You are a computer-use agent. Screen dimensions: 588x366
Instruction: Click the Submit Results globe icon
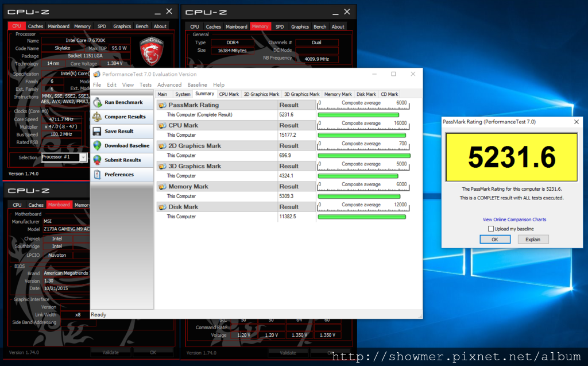(97, 160)
